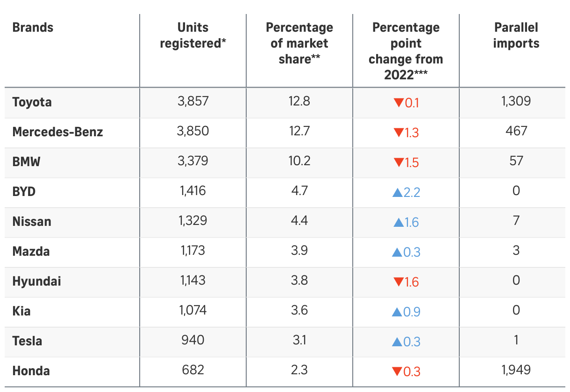Click BYD's units registered value 1,416
570x392 pixels.
point(192,191)
